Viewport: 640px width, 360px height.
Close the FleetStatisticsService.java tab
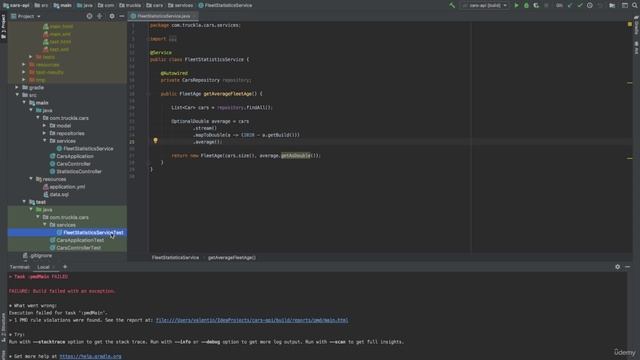pyautogui.click(x=195, y=16)
